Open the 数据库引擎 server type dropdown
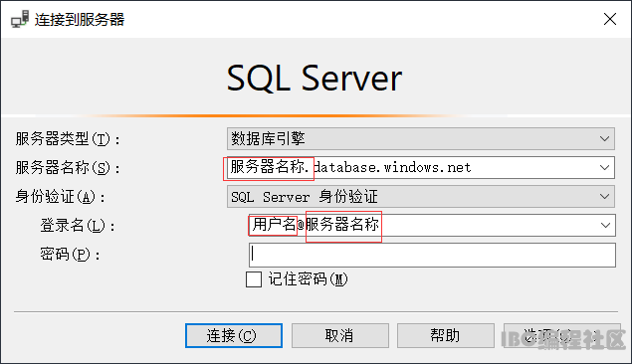632x364 pixels. [x=420, y=139]
